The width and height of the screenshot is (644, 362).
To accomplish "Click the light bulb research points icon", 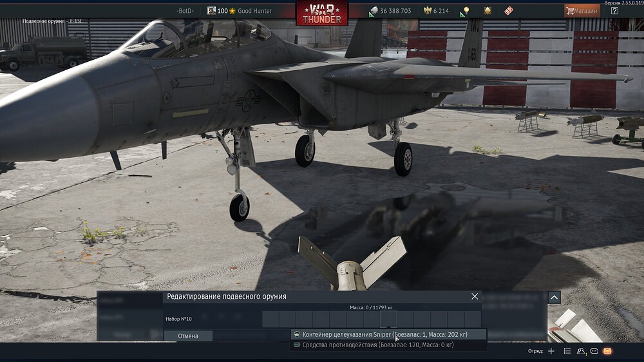I will point(465,11).
